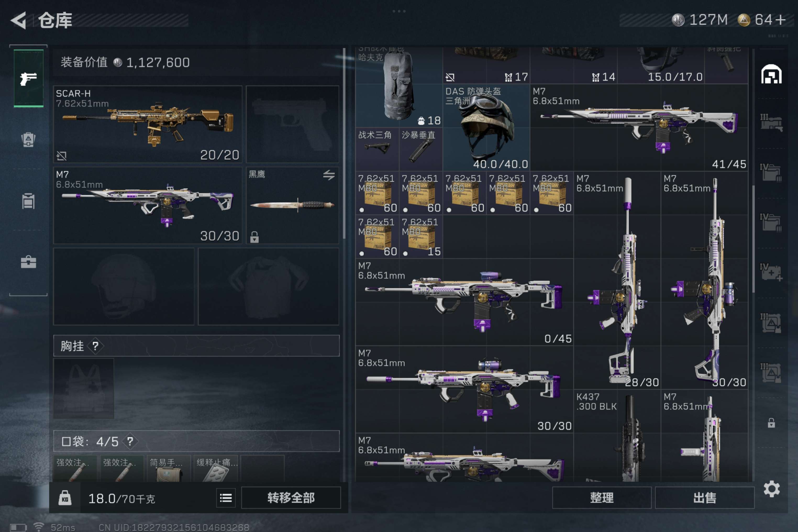Go back using the arrow beside 仓库

coord(19,20)
